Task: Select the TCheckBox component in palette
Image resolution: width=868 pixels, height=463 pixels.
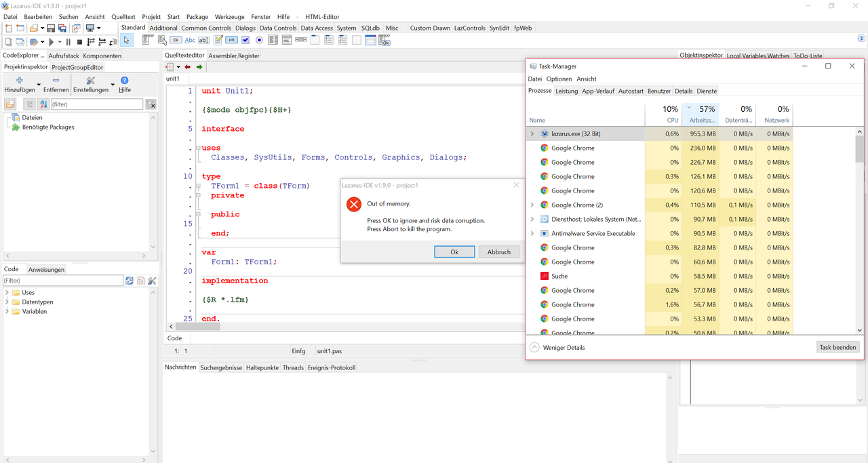Action: (x=245, y=41)
